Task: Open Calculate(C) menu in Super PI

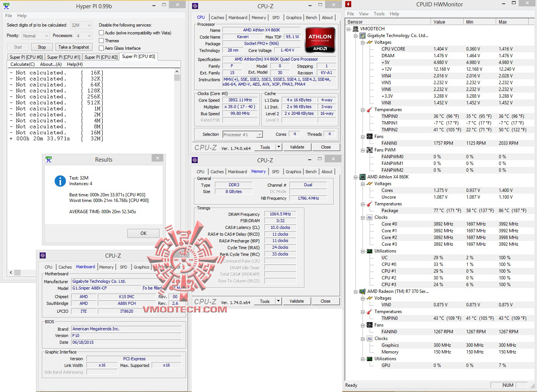Action: (x=22, y=64)
